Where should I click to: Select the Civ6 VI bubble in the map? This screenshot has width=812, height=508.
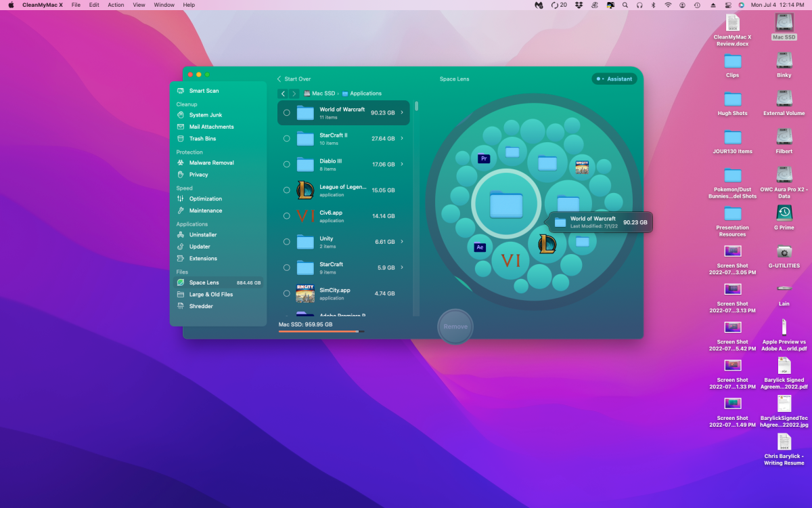(511, 260)
